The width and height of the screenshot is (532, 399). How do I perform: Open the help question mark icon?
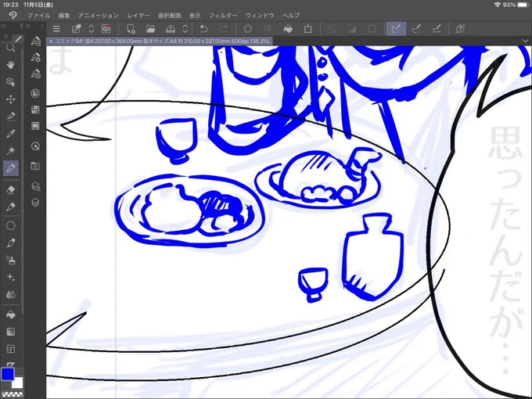460,29
